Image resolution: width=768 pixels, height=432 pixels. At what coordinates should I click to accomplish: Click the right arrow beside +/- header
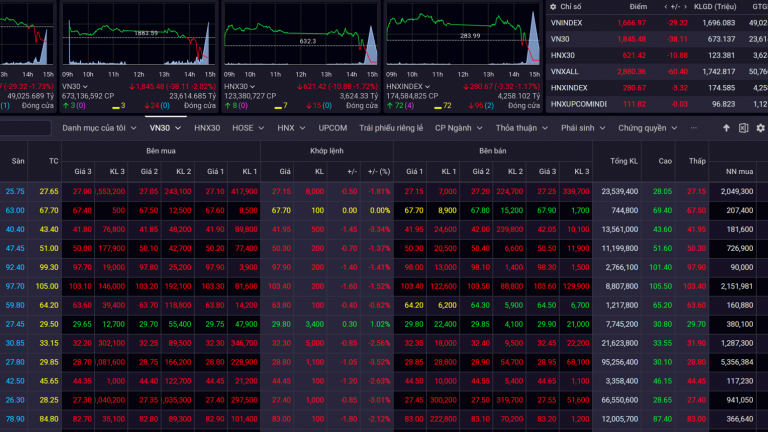click(x=685, y=7)
